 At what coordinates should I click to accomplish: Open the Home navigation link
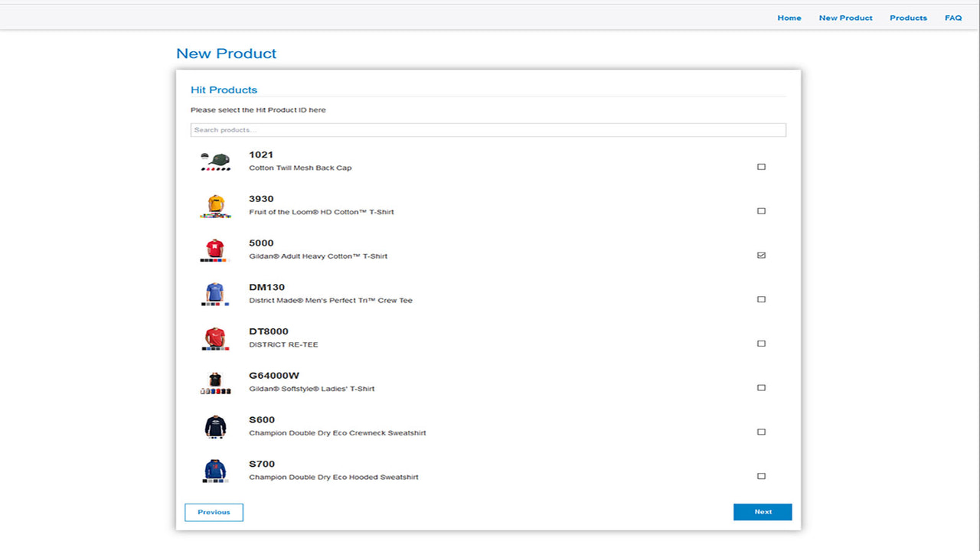(789, 18)
